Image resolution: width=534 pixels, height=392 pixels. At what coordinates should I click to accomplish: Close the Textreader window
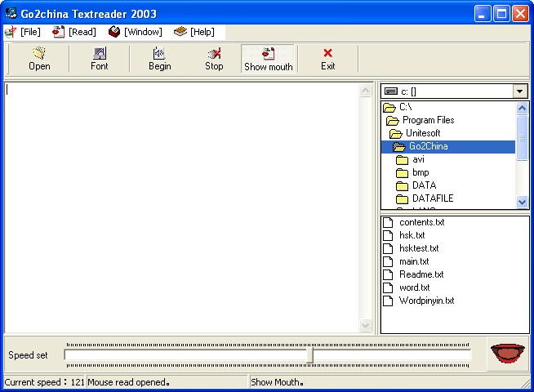point(520,14)
